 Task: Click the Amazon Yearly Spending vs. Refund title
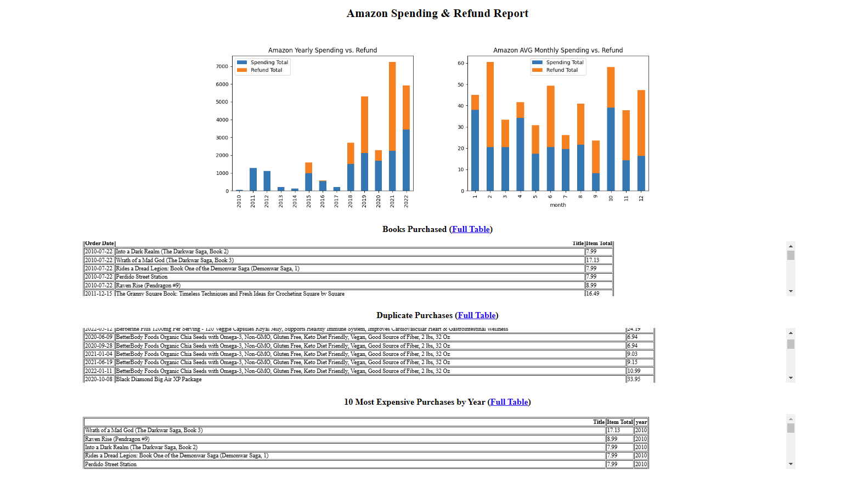pos(323,50)
